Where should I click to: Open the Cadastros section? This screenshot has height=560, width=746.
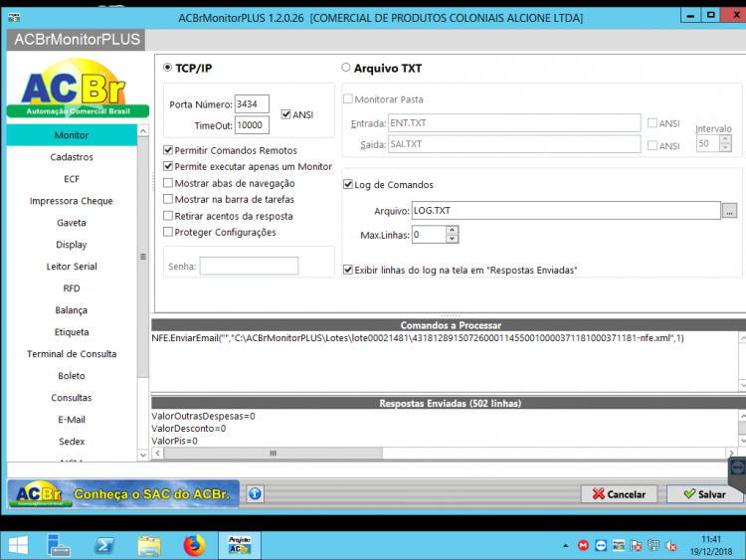72,157
